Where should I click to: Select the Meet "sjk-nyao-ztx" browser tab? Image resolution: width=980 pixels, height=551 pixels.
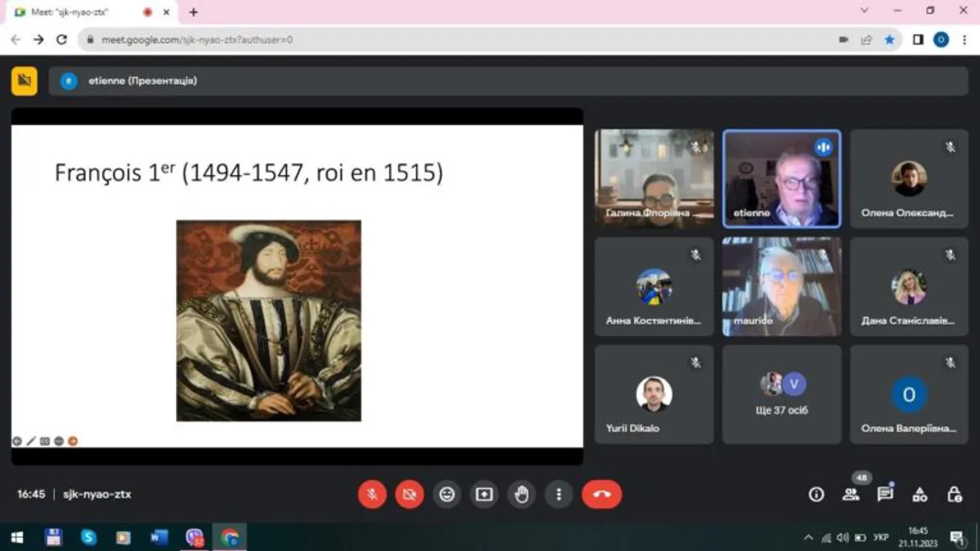click(91, 12)
